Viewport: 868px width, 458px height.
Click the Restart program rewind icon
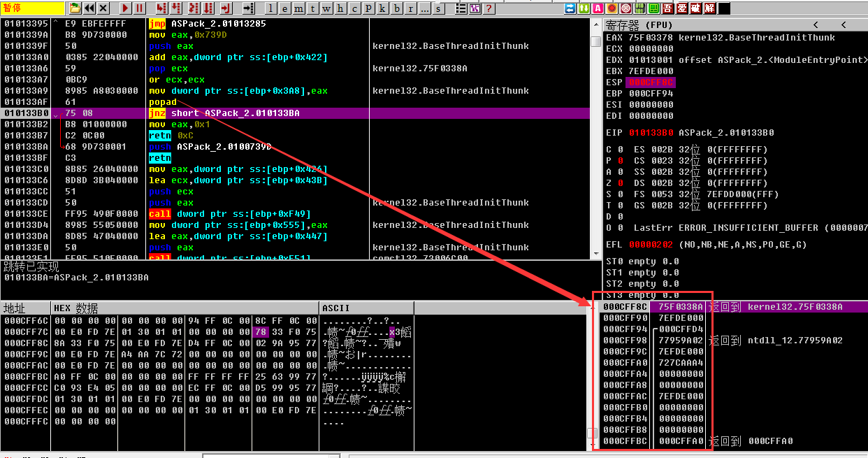coord(89,8)
